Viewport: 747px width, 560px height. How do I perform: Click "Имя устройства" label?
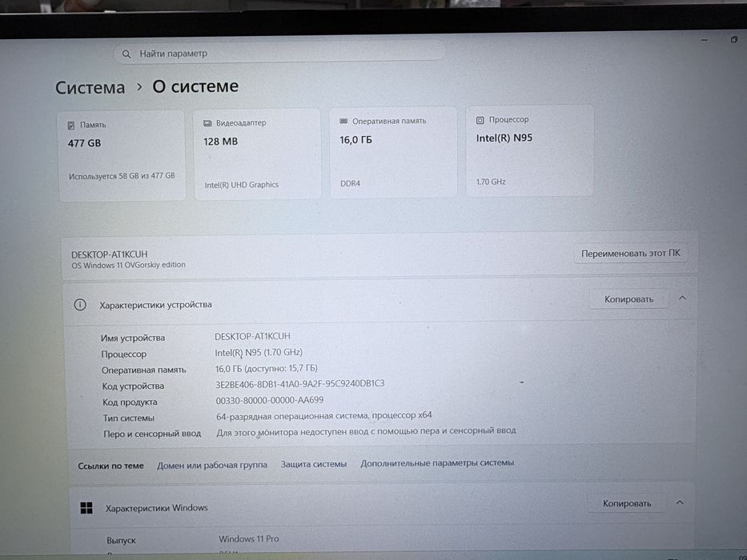[133, 338]
